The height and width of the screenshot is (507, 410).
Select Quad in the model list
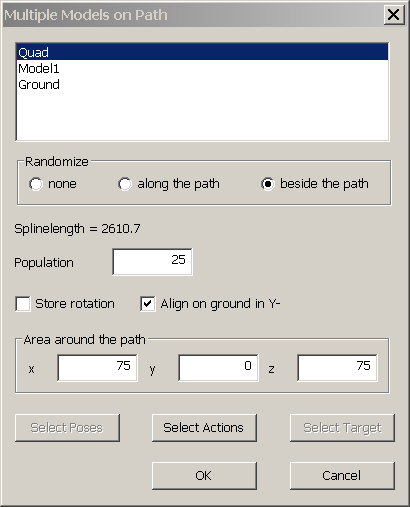click(202, 52)
